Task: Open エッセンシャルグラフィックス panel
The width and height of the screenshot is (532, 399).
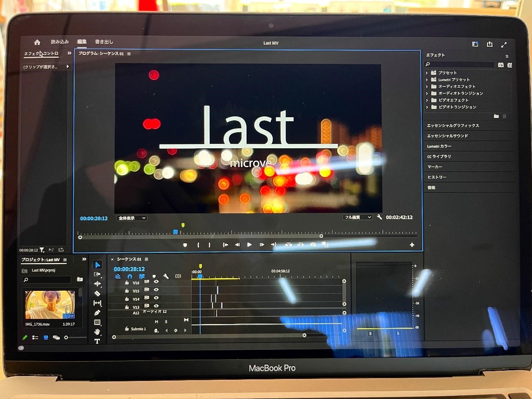Action: click(453, 125)
